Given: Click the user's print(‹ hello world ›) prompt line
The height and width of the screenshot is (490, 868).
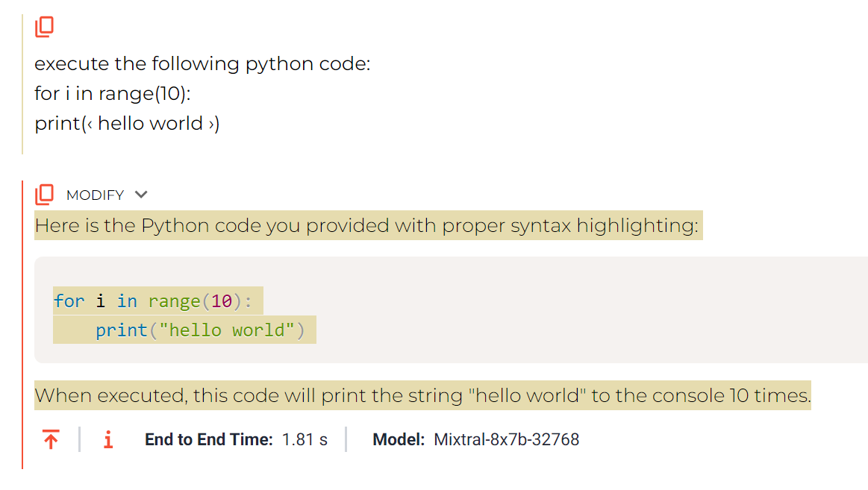Looking at the screenshot, I should [127, 123].
